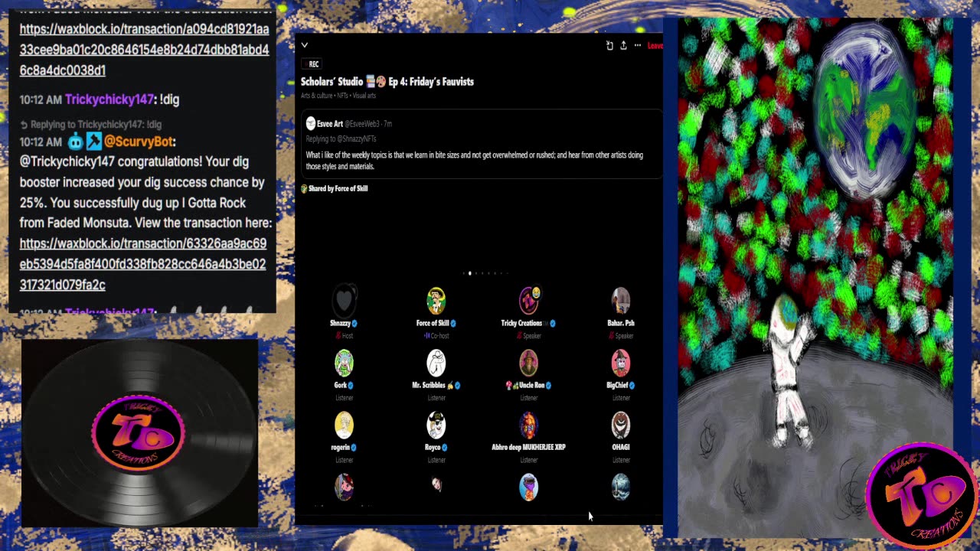Open Tricky Creations speaker avatar

(x=528, y=301)
